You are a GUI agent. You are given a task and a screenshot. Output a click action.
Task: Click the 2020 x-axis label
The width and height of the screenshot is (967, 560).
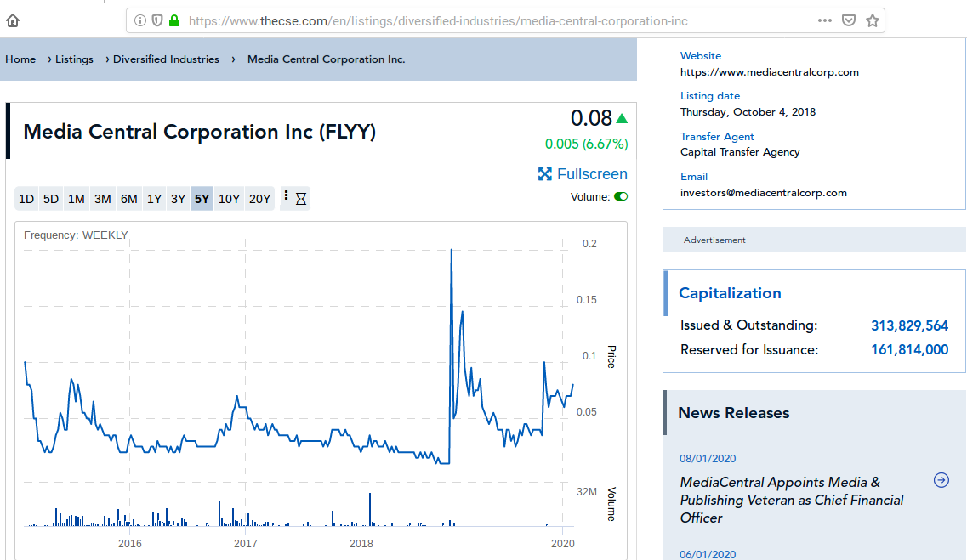(x=562, y=543)
